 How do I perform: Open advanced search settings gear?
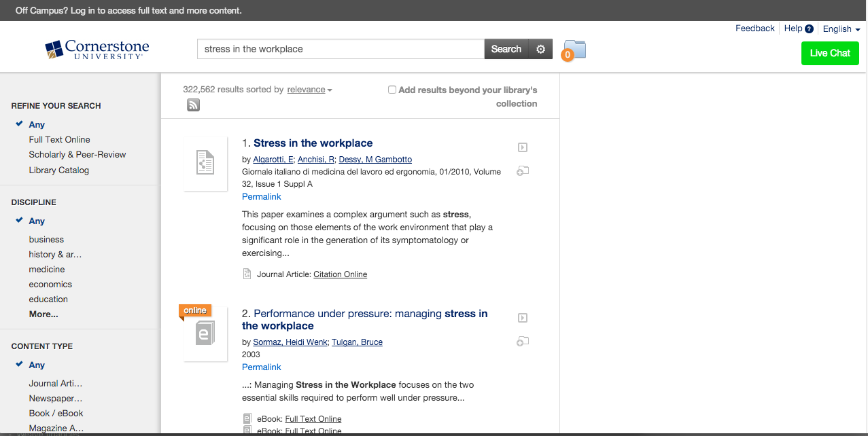[x=540, y=49]
